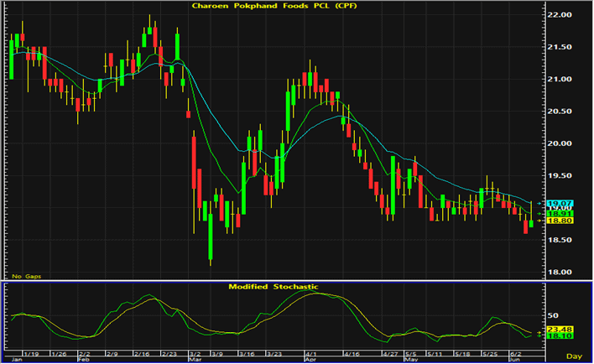Select the 4/1 date label

311,354
